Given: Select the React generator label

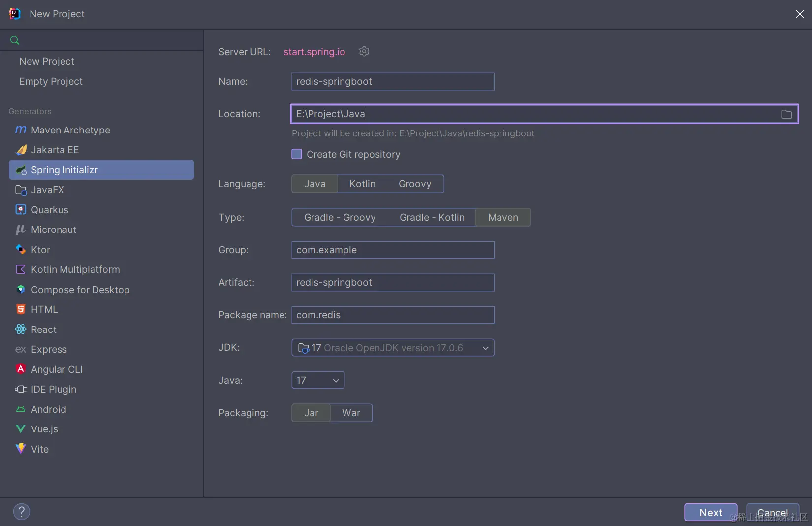Looking at the screenshot, I should point(44,329).
